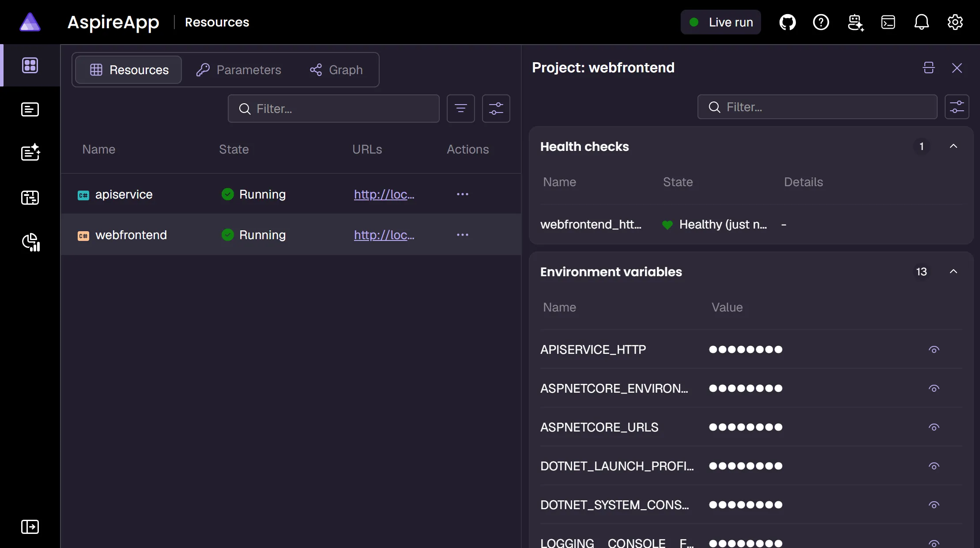This screenshot has height=548, width=980.
Task: Sort by the Name column header in resources
Action: (99, 150)
